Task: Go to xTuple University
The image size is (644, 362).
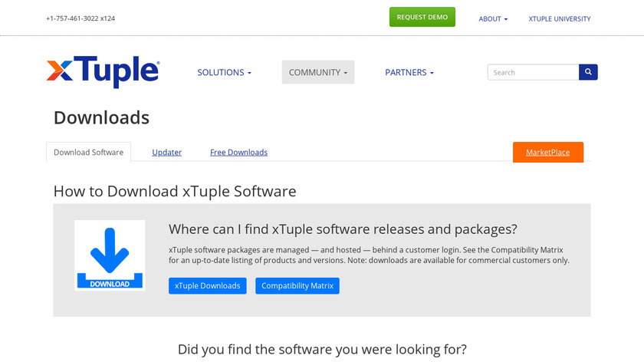Action: coord(560,19)
